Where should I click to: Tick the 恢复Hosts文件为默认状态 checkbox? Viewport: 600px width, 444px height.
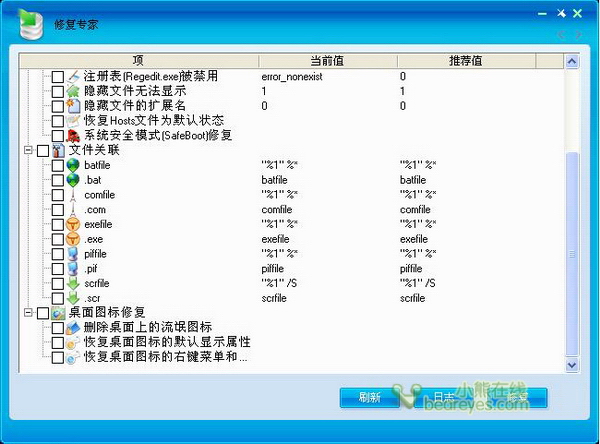[58, 121]
